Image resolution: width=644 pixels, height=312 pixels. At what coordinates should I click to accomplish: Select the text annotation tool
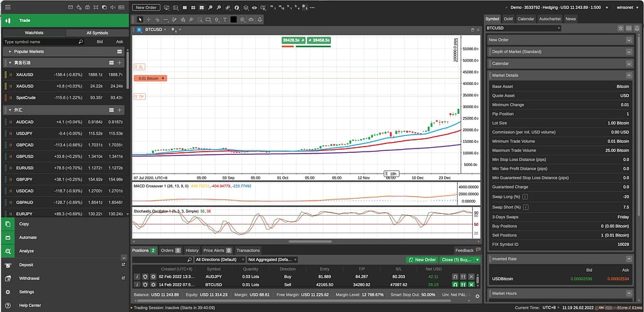[225, 19]
